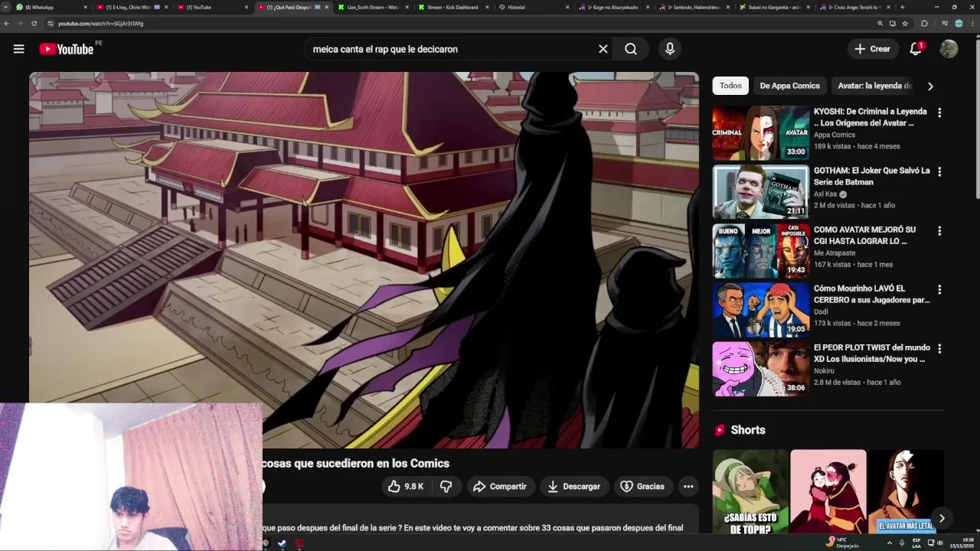Image resolution: width=980 pixels, height=551 pixels.
Task: Open options for the Mourinho video
Action: (x=939, y=289)
